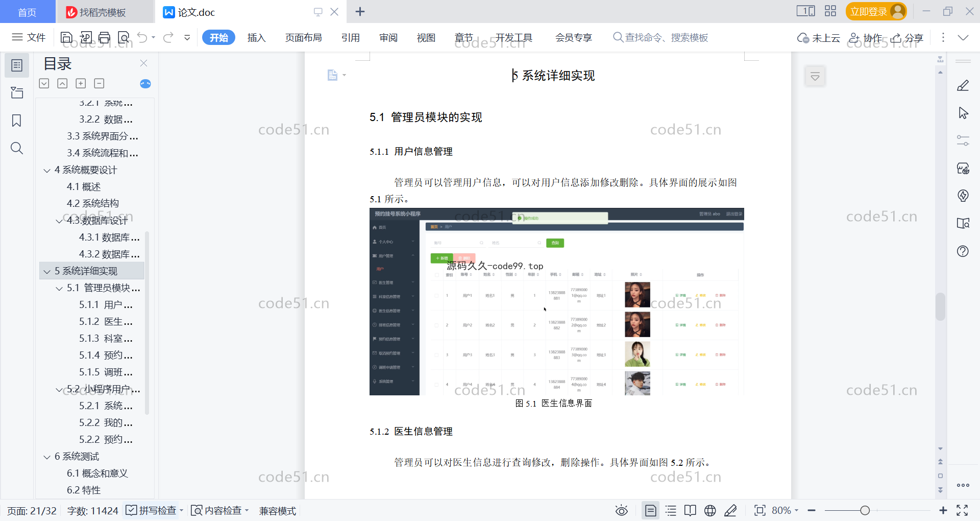Click the Save icon in quick toolbar
980x521 pixels.
(x=66, y=37)
